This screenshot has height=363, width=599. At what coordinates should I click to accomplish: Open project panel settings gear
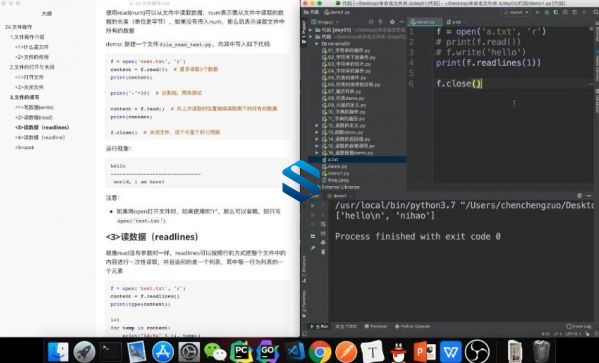pos(392,22)
